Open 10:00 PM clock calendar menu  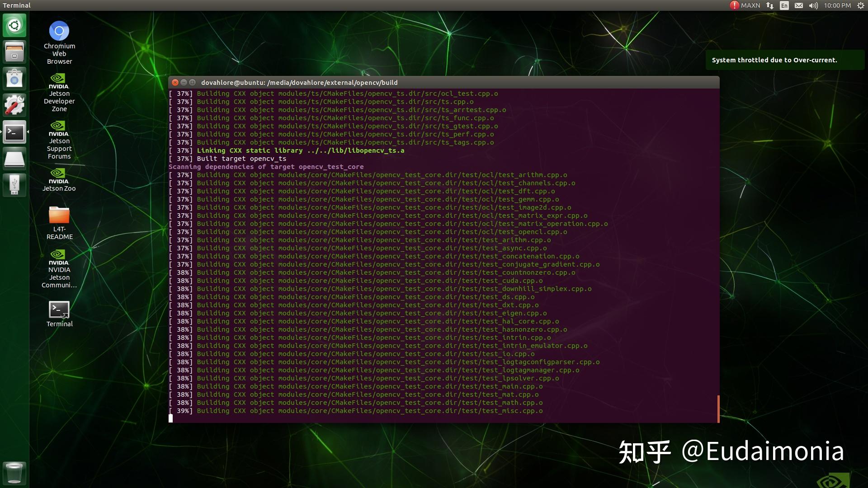(x=837, y=5)
